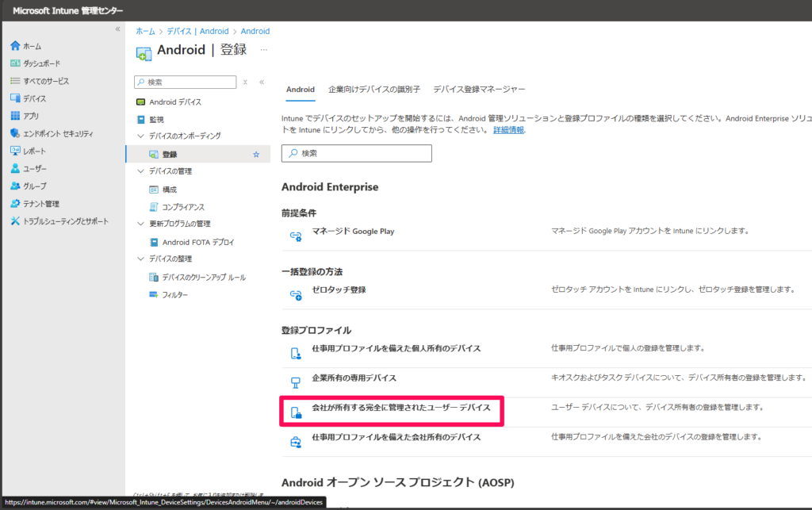Open レポート icon in sidebar
The width and height of the screenshot is (812, 510).
pyautogui.click(x=15, y=151)
